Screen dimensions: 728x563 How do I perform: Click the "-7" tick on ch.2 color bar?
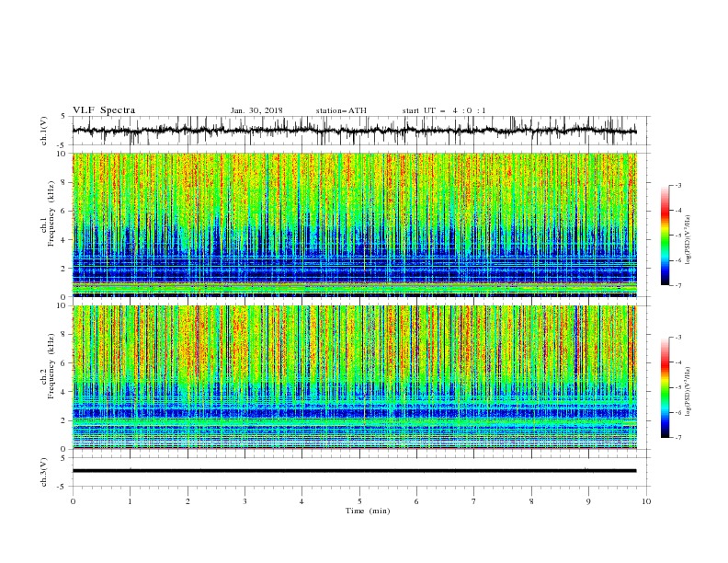point(677,437)
